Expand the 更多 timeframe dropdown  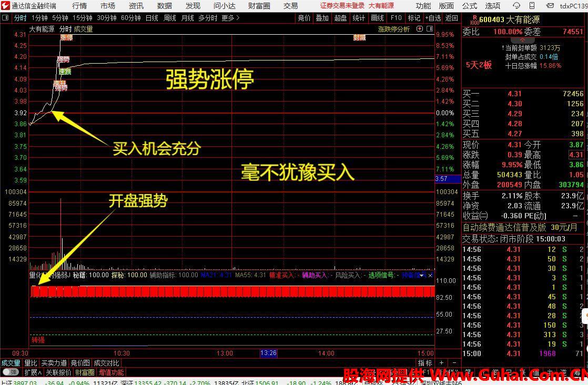coord(230,18)
